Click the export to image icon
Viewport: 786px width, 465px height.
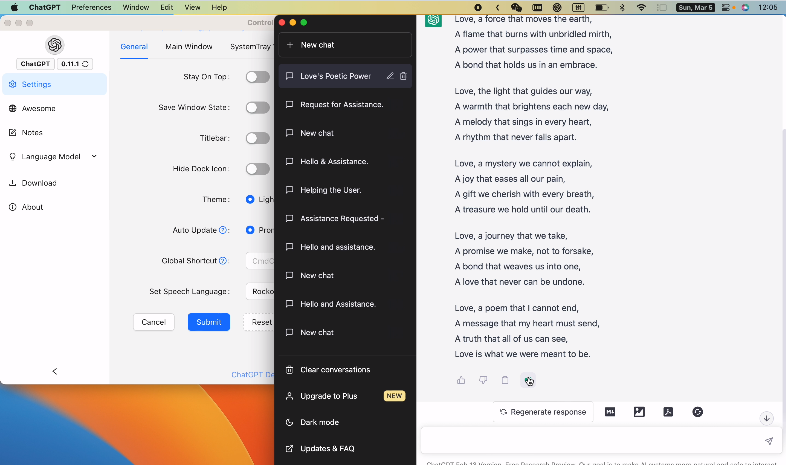tap(639, 412)
